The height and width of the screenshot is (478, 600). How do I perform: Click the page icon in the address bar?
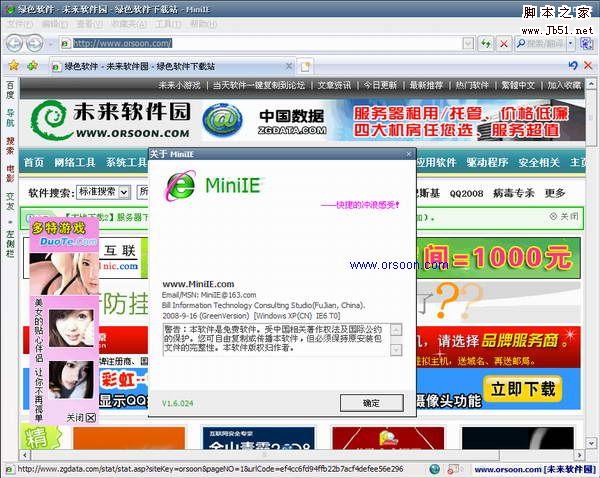point(65,44)
